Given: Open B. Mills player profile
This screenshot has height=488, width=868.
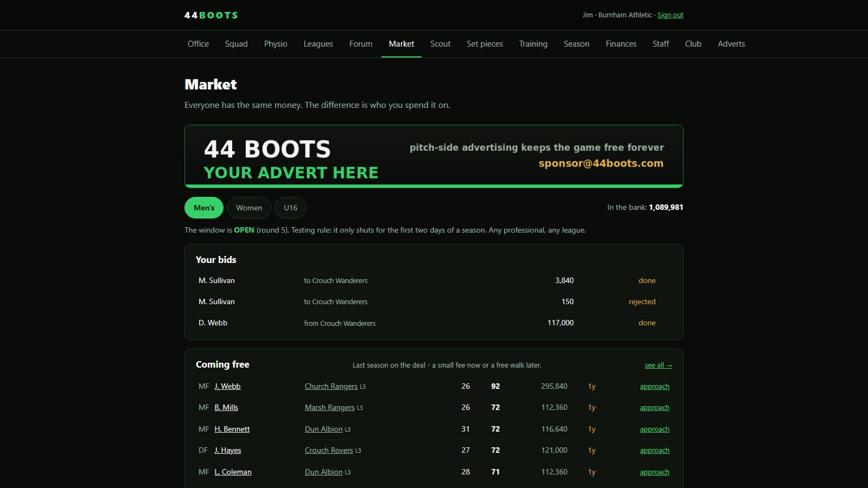Looking at the screenshot, I should [226, 407].
